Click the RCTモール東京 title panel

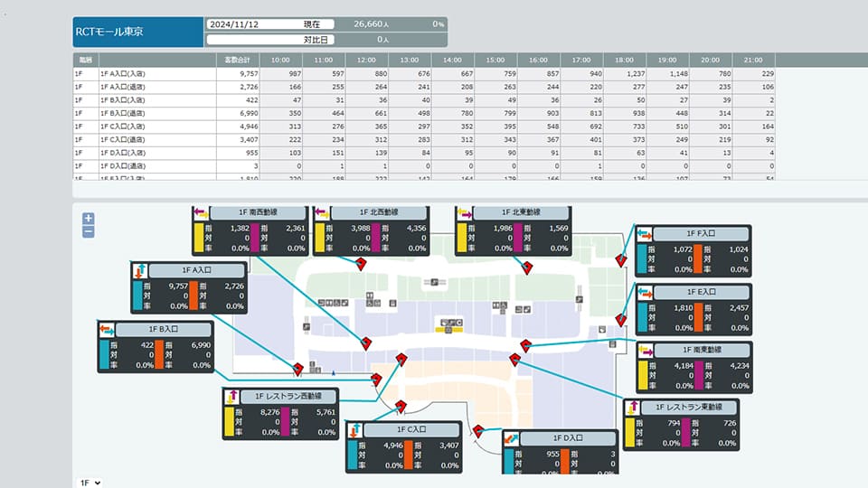[x=137, y=32]
